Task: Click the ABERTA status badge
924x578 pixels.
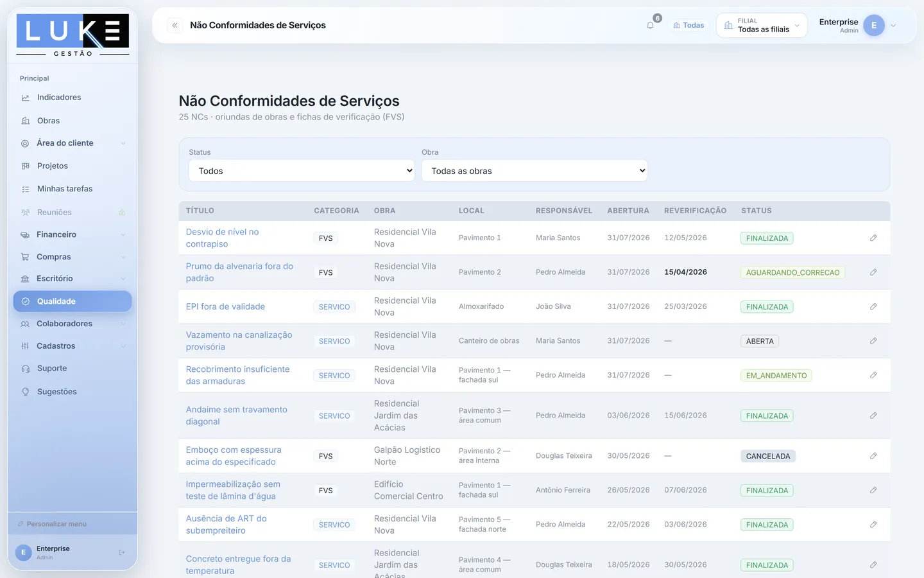Action: click(760, 341)
